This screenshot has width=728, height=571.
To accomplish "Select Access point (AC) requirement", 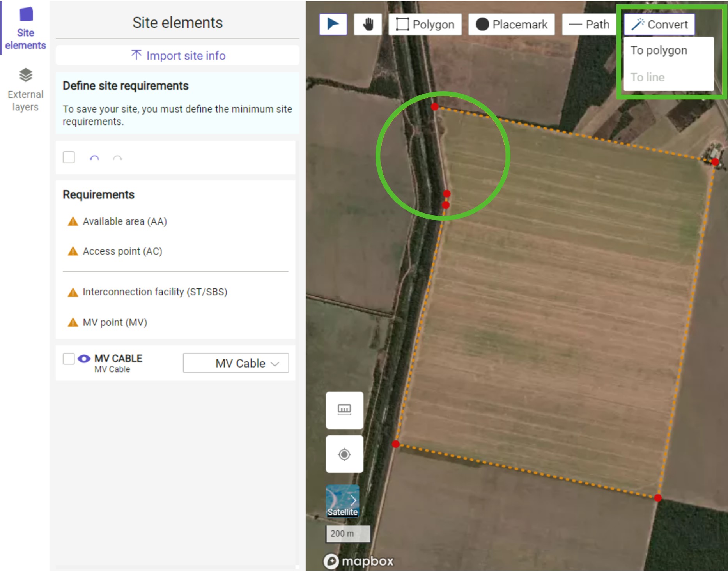I will pos(122,251).
